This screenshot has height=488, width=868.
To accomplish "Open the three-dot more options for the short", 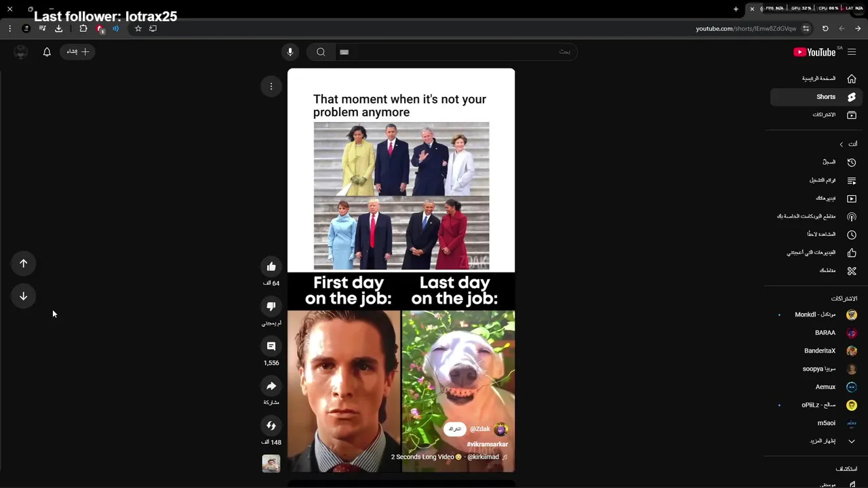I will pyautogui.click(x=271, y=86).
